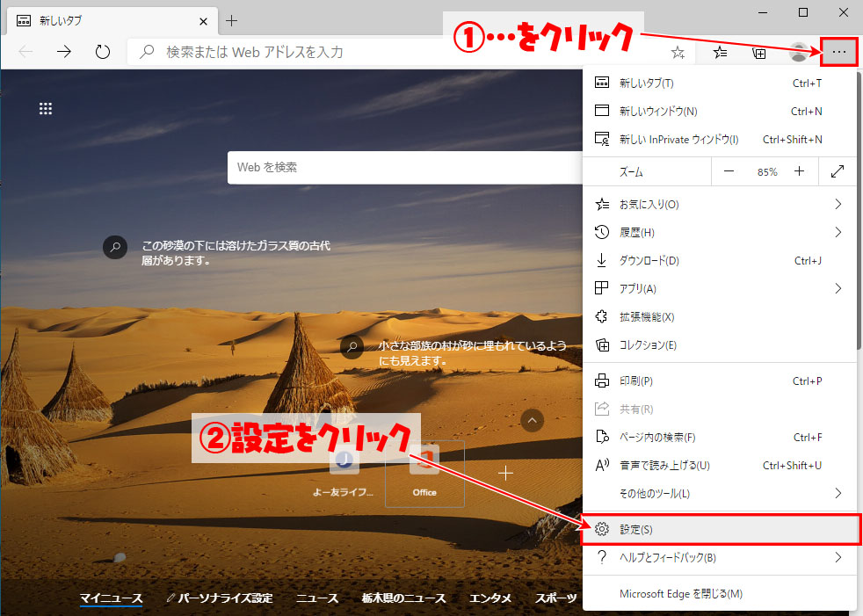
Task: Select 印刷(P) menu item
Action: click(x=718, y=381)
